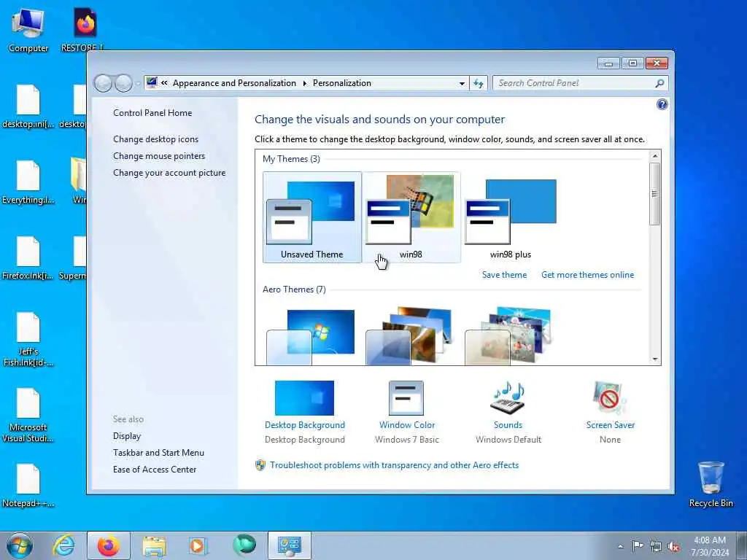Select the Windows 7 Aero theme thumbnail
This screenshot has height=560, width=747.
(x=312, y=336)
